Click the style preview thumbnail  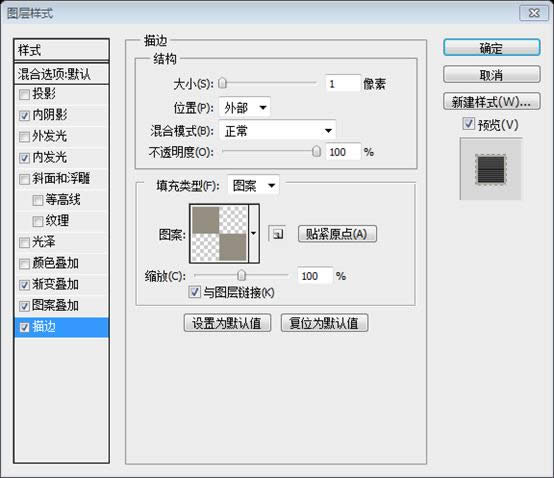pyautogui.click(x=490, y=169)
